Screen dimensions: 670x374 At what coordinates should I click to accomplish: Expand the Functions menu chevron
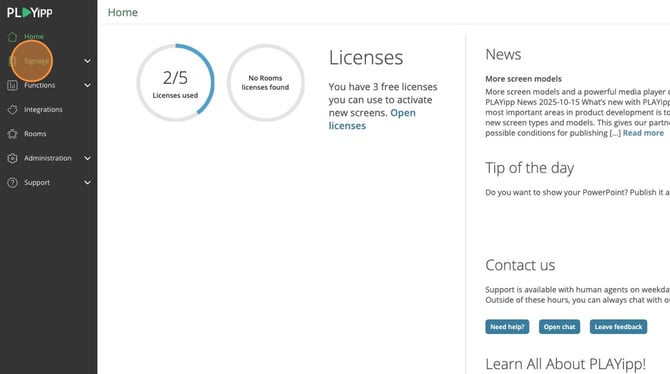(87, 85)
